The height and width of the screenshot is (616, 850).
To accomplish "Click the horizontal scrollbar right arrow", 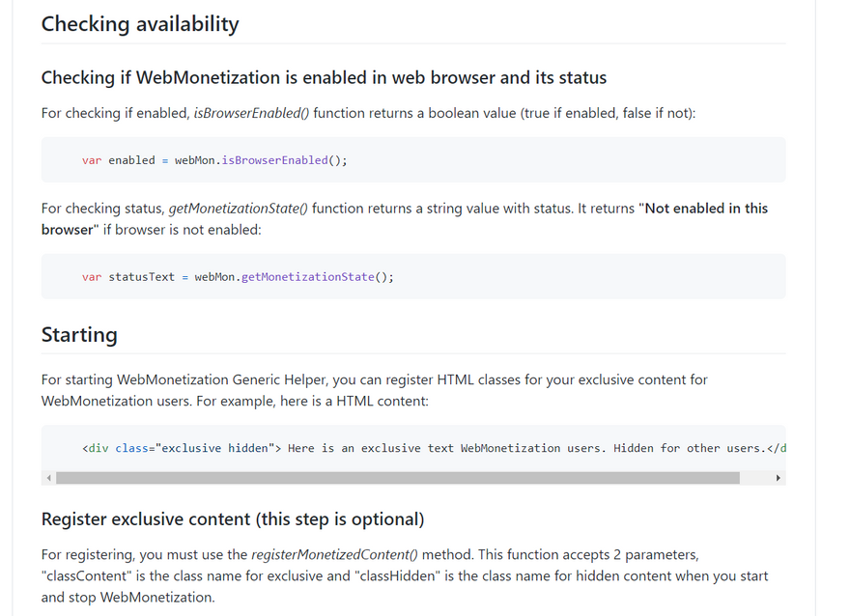I will pyautogui.click(x=778, y=478).
